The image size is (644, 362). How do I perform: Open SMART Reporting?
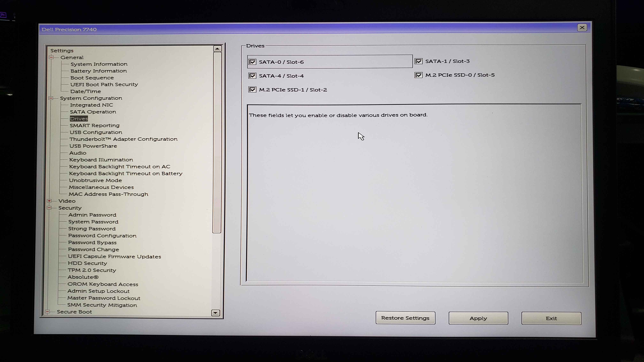[x=95, y=125]
